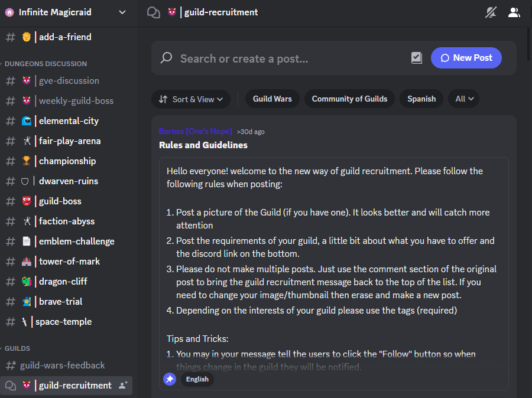532x398 pixels.
Task: Click the Search or create a post field
Action: (x=284, y=58)
